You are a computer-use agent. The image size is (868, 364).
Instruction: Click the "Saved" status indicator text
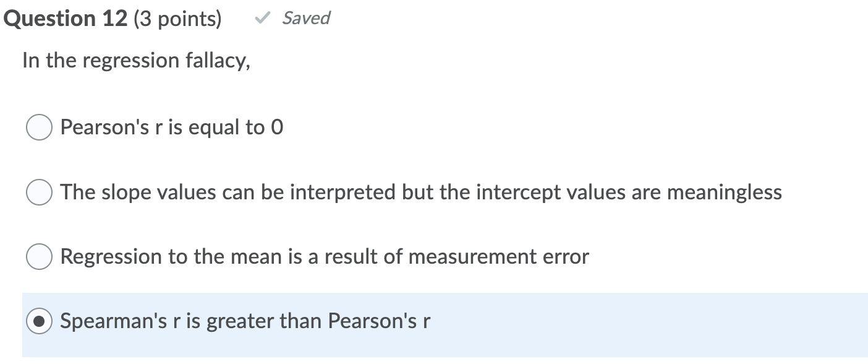(306, 19)
